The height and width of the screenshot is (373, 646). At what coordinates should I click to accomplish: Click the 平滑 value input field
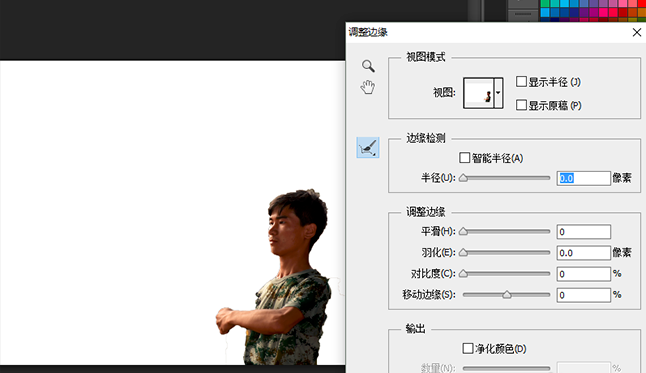coord(583,232)
